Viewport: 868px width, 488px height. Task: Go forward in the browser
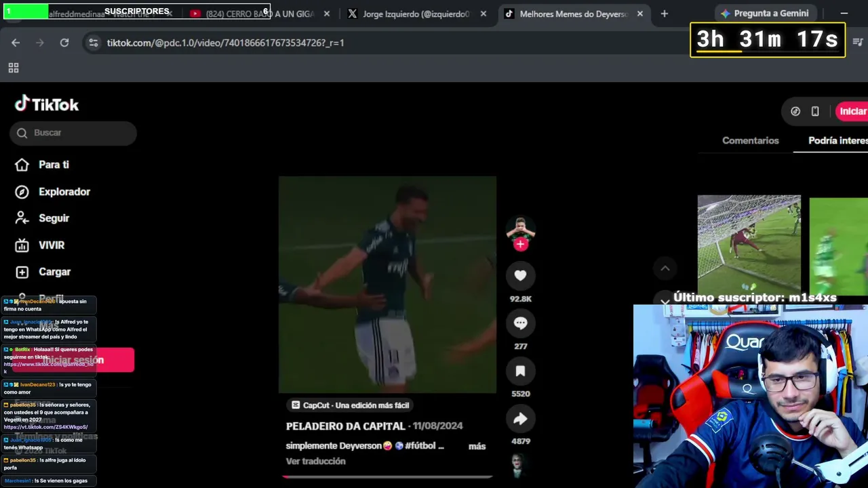(40, 43)
